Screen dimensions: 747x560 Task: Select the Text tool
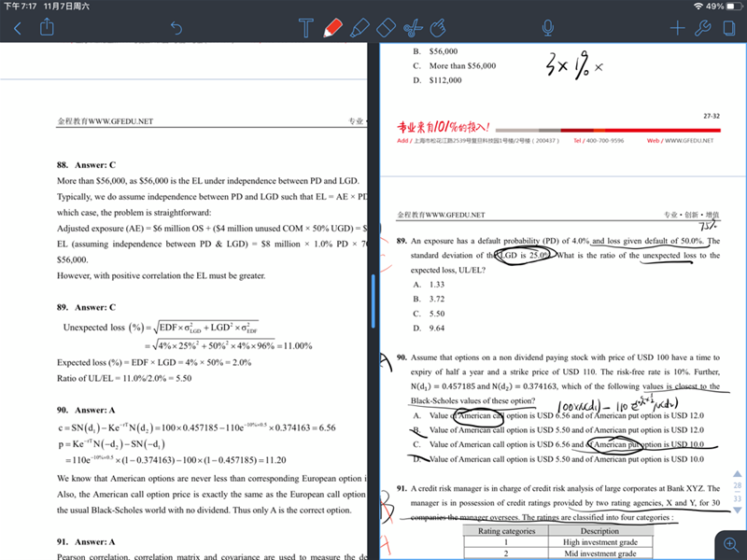click(x=306, y=28)
